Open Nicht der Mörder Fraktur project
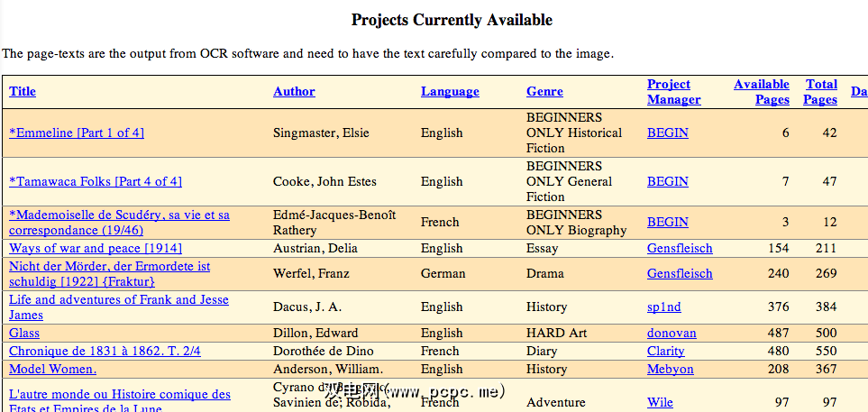868x412 pixels. pos(109,274)
